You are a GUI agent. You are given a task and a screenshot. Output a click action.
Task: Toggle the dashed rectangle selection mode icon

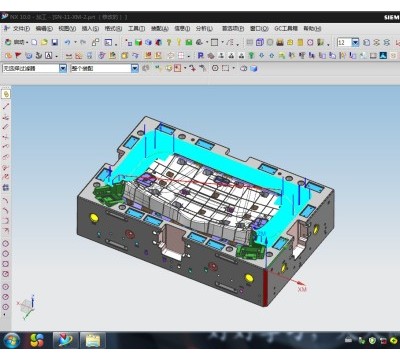pos(226,68)
